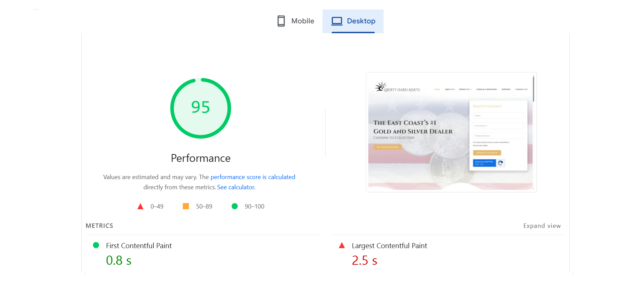Viewport: 644px width, 281px height.
Task: Click the red triangle beside Largest Contentful Paint
Action: click(342, 245)
